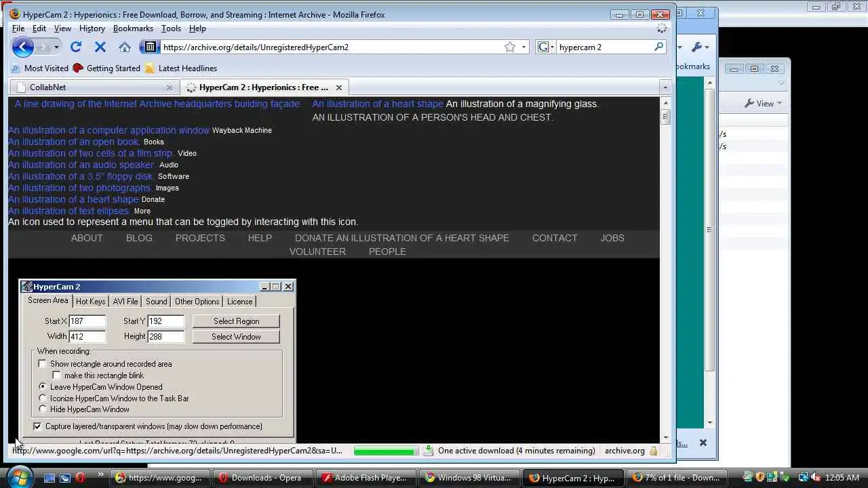This screenshot has width=868, height=488.
Task: Open the list all tabs dropdown
Action: [665, 87]
